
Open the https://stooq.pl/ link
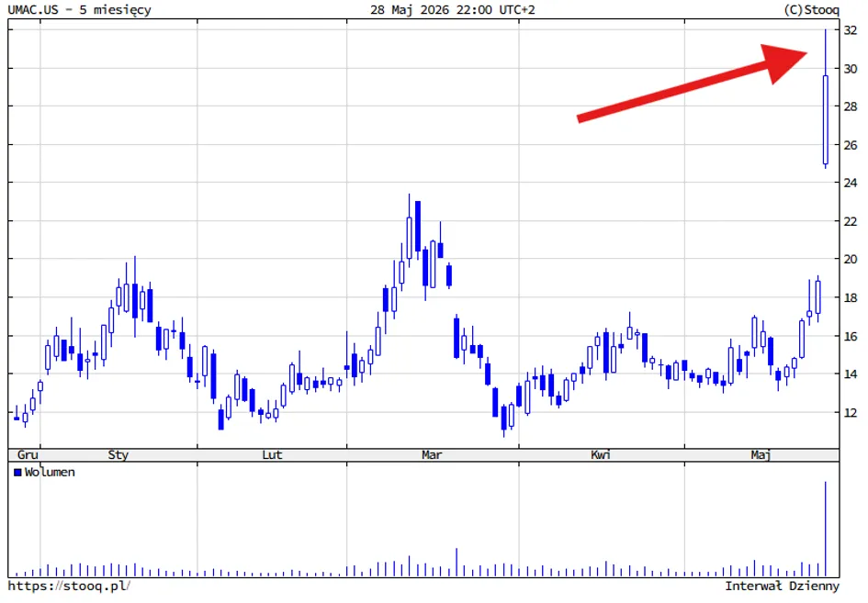tap(69, 586)
